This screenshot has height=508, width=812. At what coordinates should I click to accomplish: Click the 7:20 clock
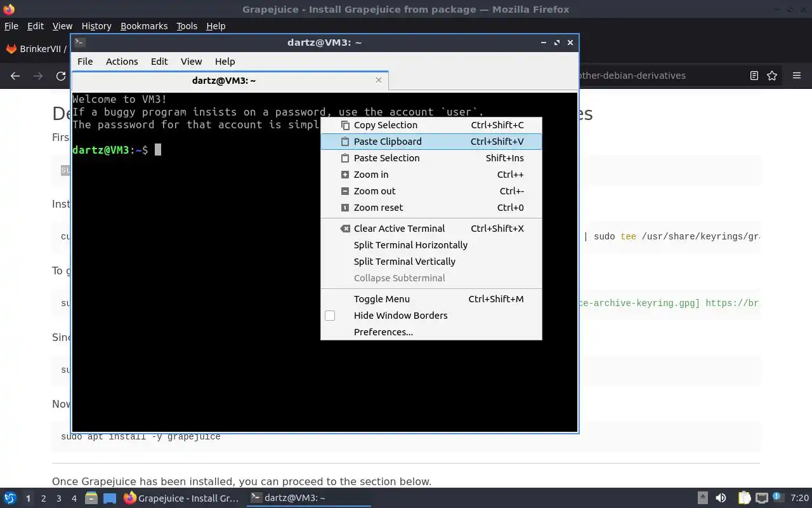799,498
